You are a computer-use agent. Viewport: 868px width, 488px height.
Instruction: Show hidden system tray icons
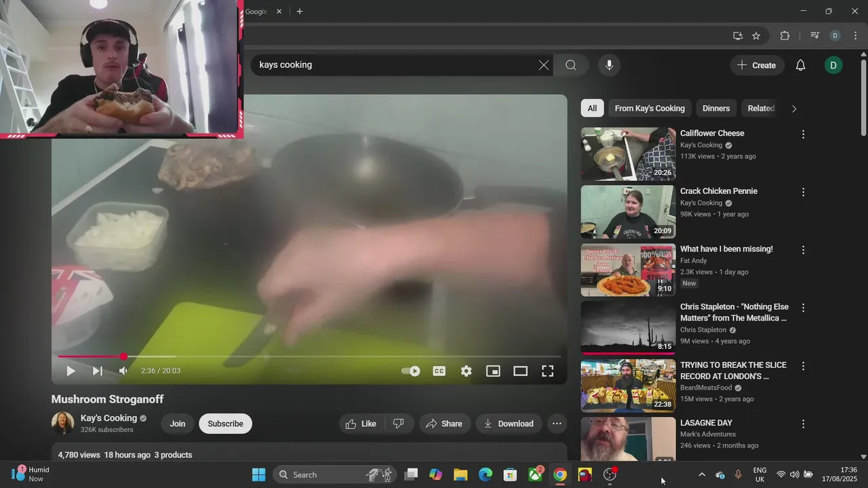[x=702, y=474]
